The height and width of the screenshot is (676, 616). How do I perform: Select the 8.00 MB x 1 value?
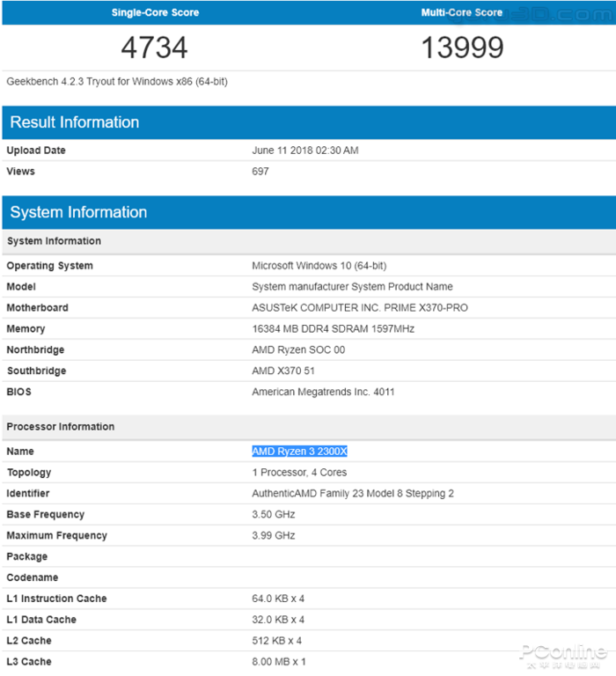279,662
